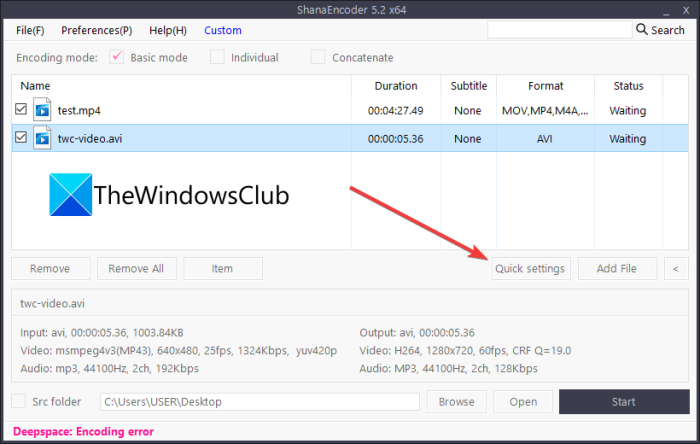Open the Preferences(P) menu
Screen dimensions: 700x444
point(96,30)
